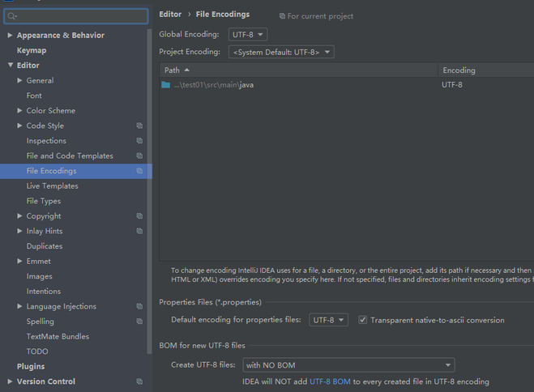The height and width of the screenshot is (392, 534).
Task: Select Spelling settings page
Action: coord(41,322)
